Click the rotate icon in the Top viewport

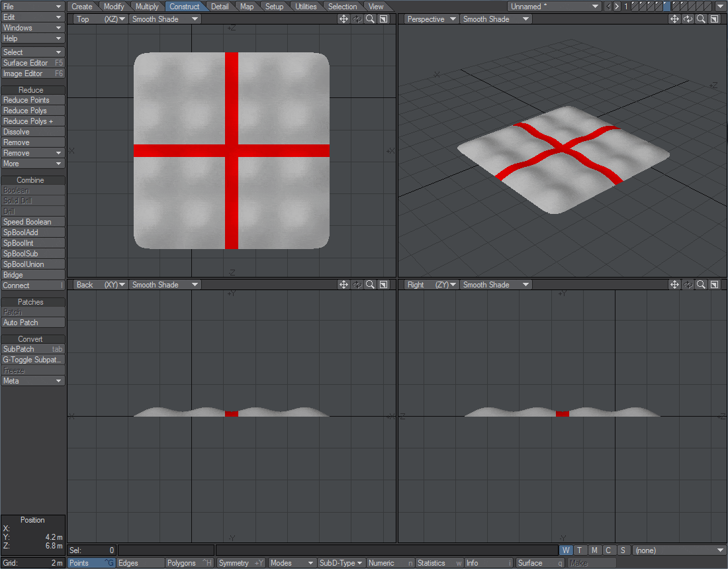[x=357, y=19]
